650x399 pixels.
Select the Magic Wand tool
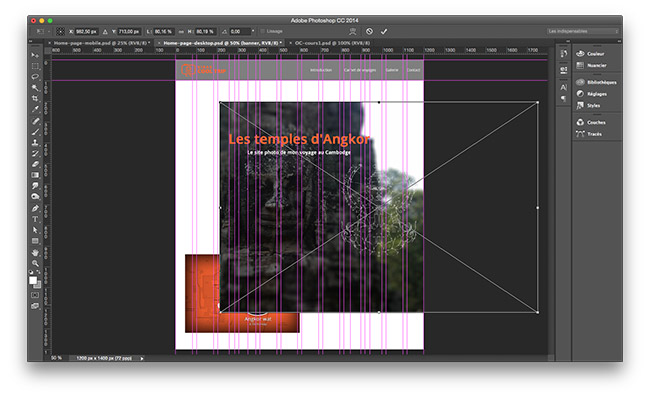coord(35,87)
